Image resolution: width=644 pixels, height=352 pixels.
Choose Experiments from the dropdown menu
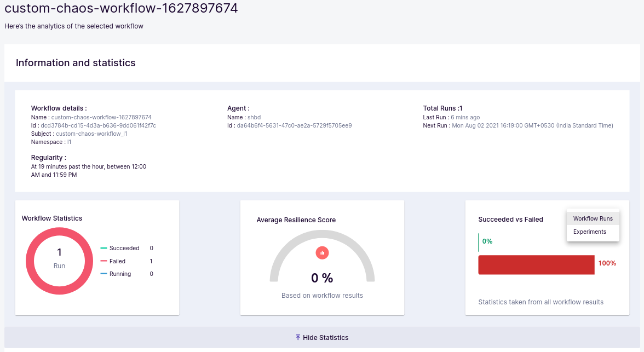point(589,232)
